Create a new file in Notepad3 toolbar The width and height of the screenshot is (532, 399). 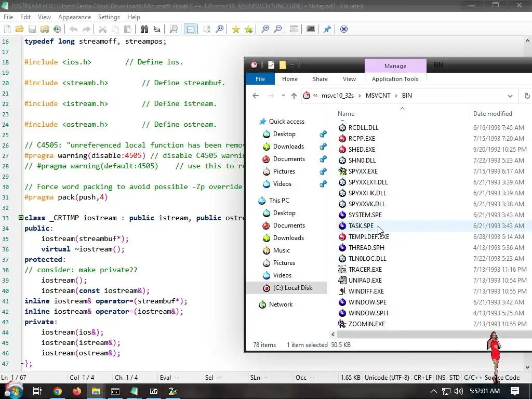(7, 29)
